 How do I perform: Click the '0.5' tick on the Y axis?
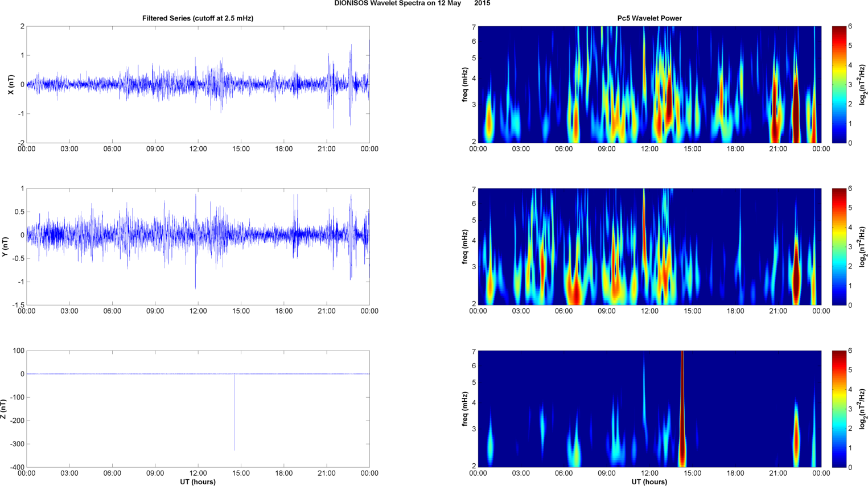pos(19,212)
